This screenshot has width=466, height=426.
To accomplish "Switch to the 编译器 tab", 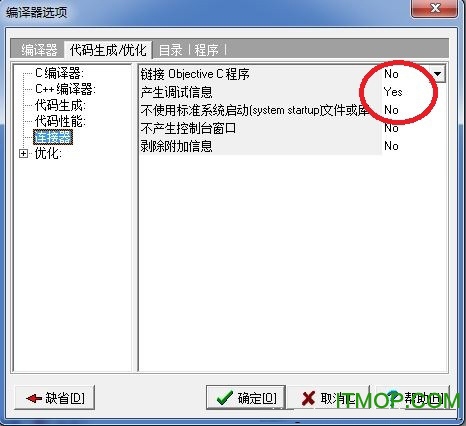I will [x=39, y=50].
